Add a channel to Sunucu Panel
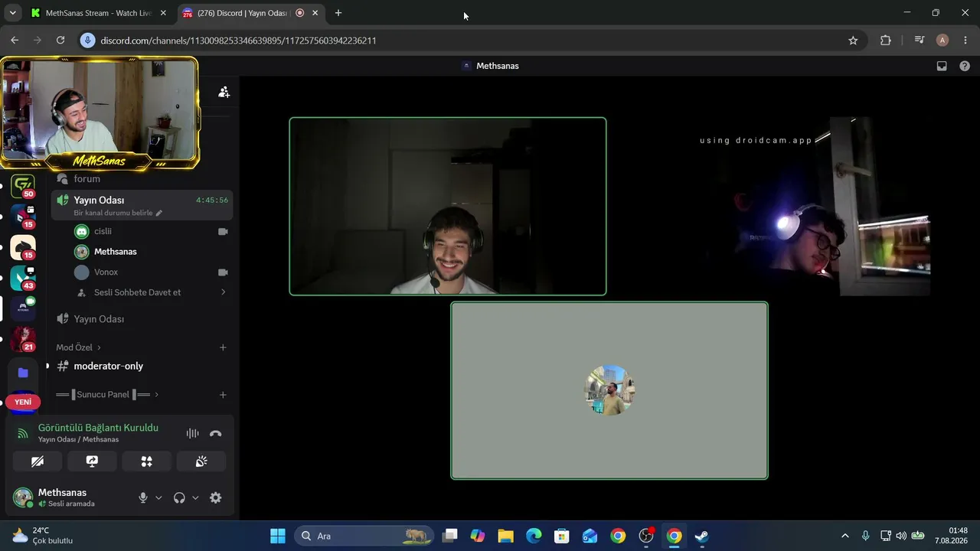980x551 pixels. 223,395
